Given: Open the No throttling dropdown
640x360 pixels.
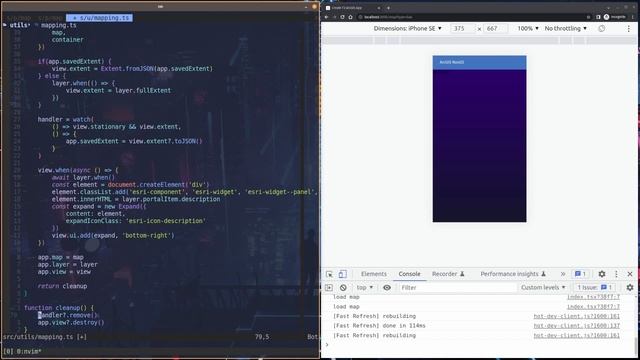Looking at the screenshot, I should [x=565, y=29].
